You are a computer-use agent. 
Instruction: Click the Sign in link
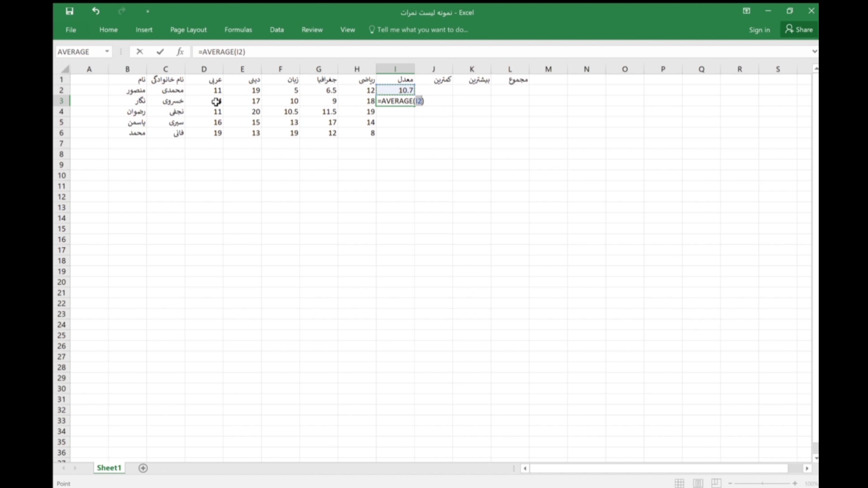(x=759, y=30)
